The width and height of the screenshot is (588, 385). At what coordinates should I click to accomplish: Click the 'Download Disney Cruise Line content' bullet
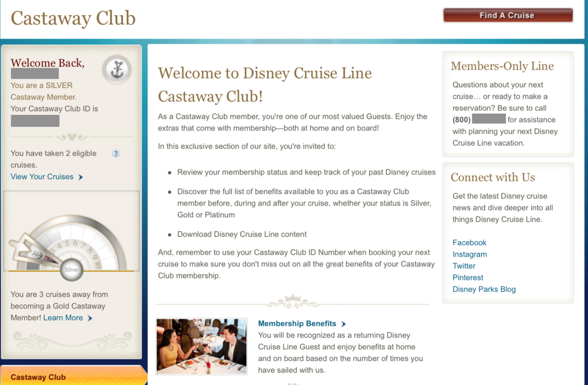pos(242,234)
